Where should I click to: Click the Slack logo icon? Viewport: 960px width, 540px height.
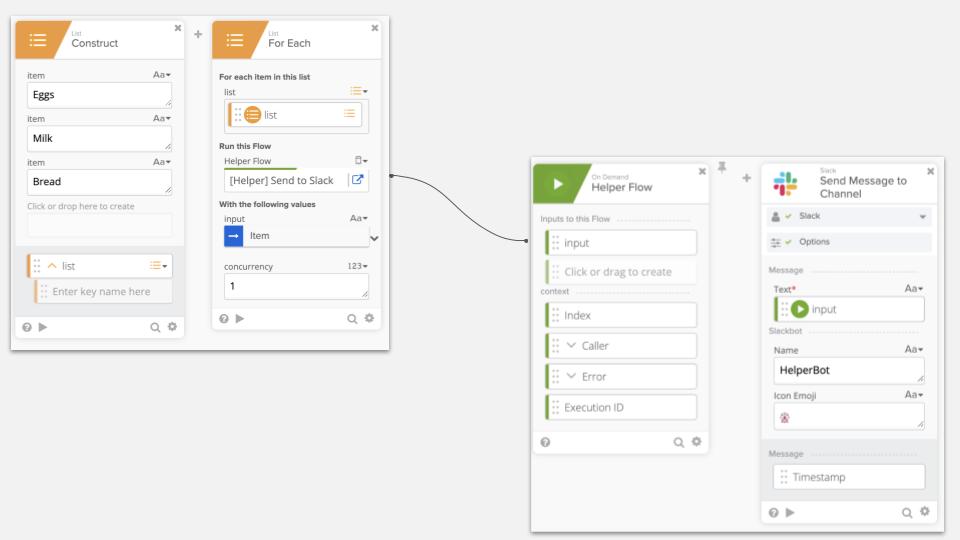(785, 185)
